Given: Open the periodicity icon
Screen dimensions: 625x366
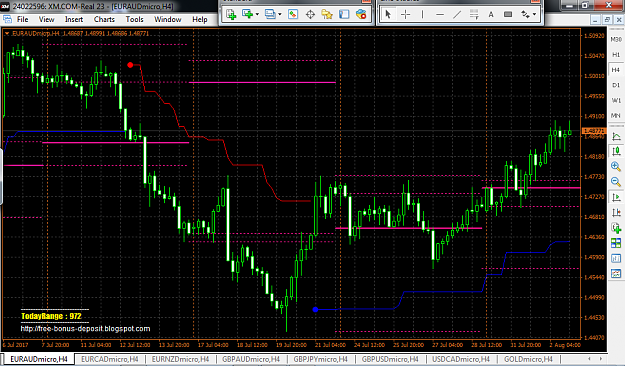Looking at the screenshot, I should tap(616, 258).
